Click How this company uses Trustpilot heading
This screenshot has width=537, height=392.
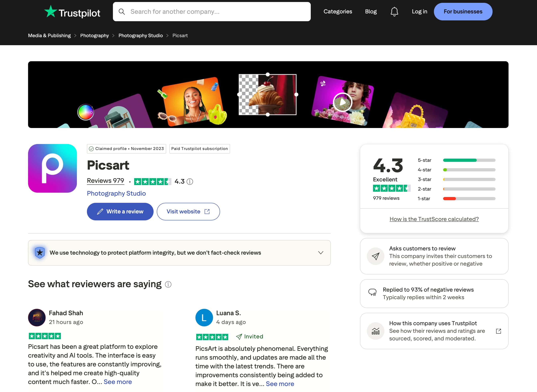click(433, 323)
